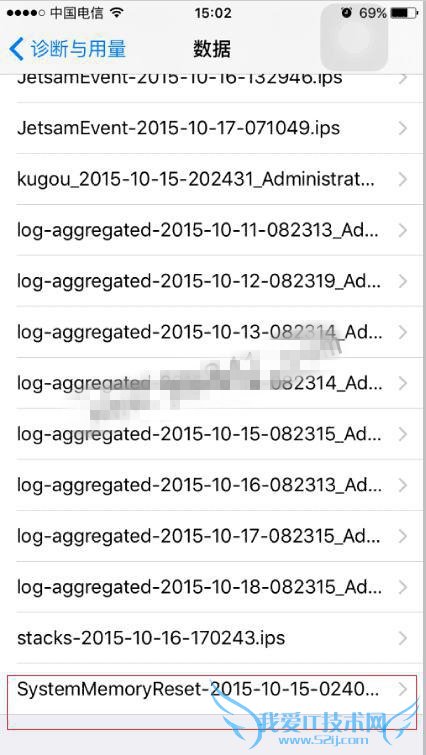The width and height of the screenshot is (426, 755).
Task: Tap the Wi-Fi status icon
Action: (116, 13)
